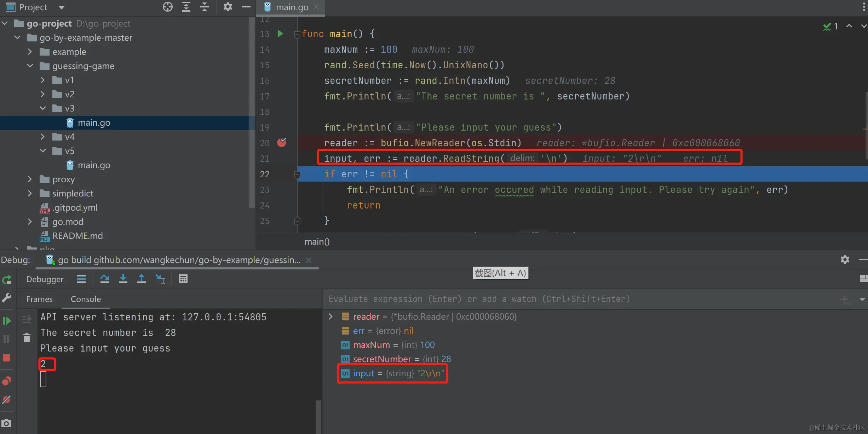
Task: Open the Project view dropdown
Action: [62, 7]
